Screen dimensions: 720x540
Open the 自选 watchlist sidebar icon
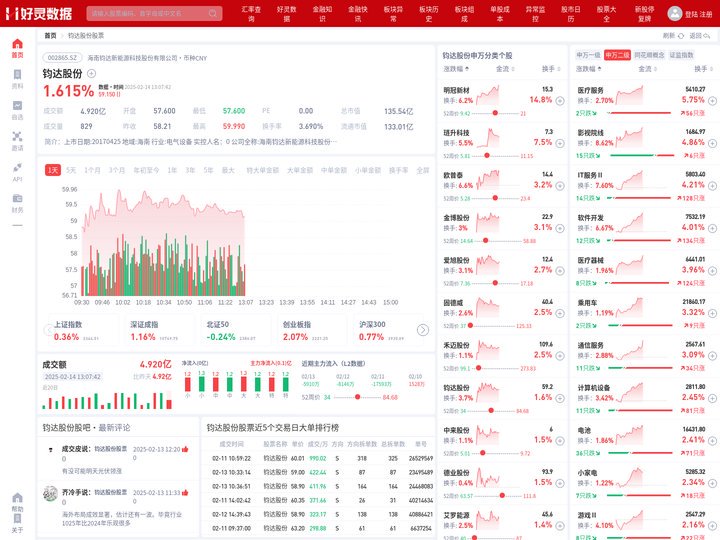(17, 106)
